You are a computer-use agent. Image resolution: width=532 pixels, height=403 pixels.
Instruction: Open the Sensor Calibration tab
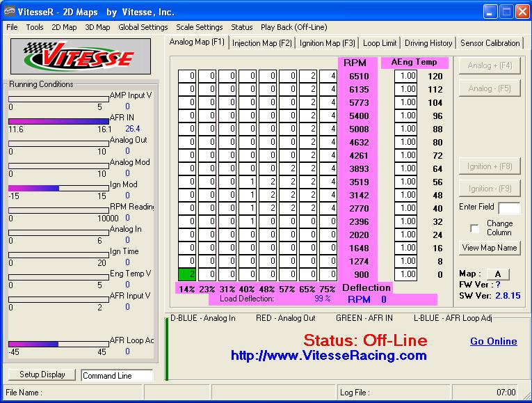pyautogui.click(x=490, y=43)
